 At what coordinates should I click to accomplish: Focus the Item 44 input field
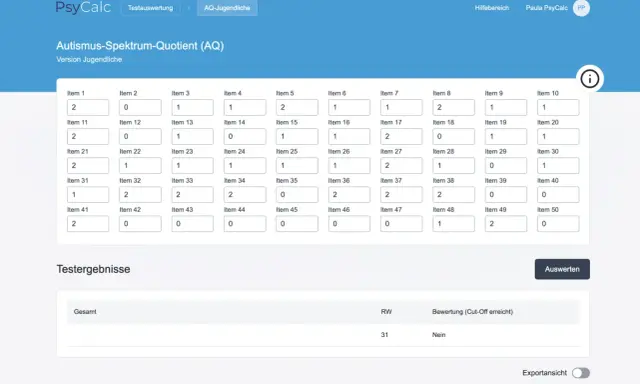[245, 224]
